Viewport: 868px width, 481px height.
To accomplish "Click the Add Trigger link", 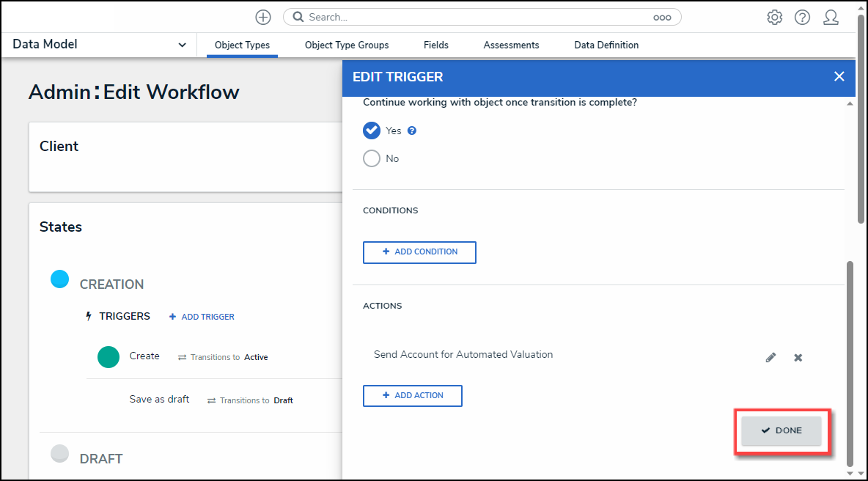I will tap(202, 317).
